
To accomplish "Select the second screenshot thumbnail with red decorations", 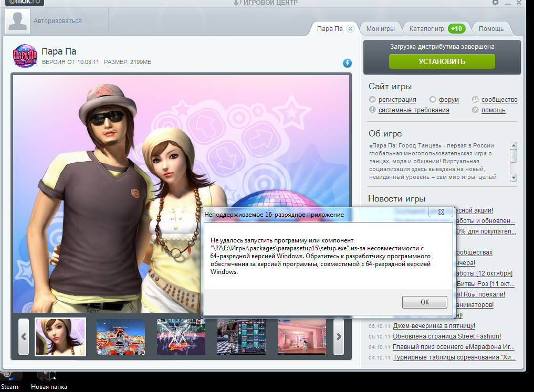I will pos(121,337).
